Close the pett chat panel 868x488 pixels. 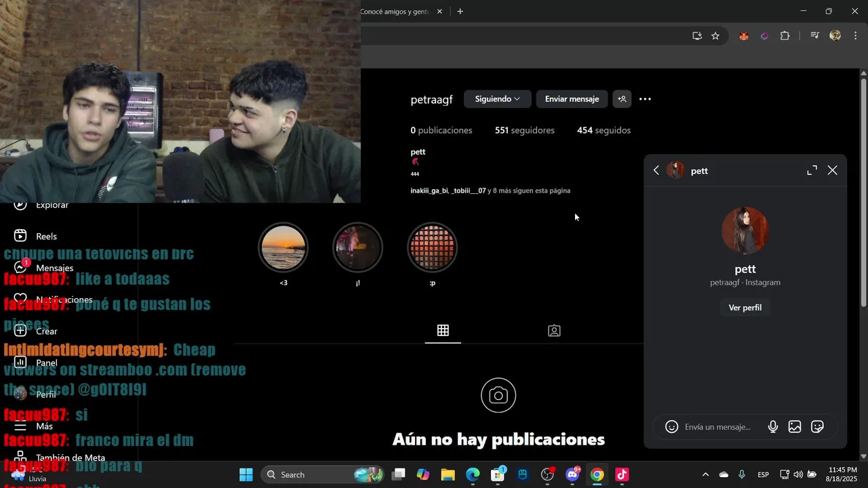click(833, 171)
